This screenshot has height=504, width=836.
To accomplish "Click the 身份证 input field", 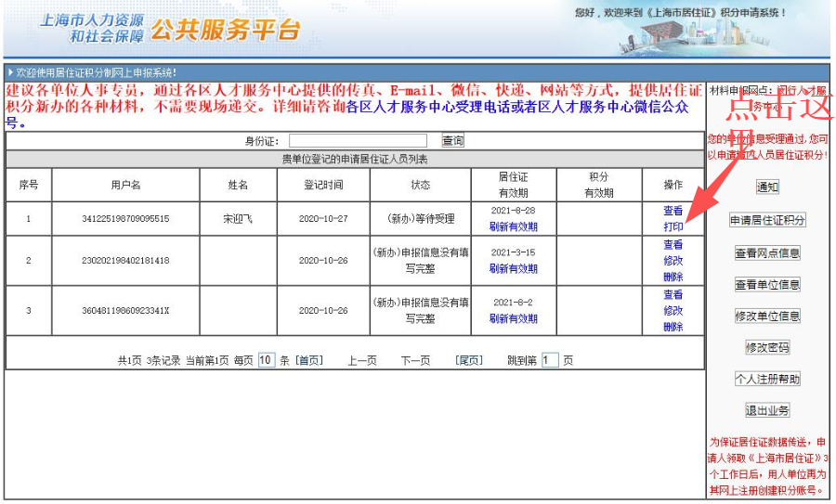I will point(358,141).
